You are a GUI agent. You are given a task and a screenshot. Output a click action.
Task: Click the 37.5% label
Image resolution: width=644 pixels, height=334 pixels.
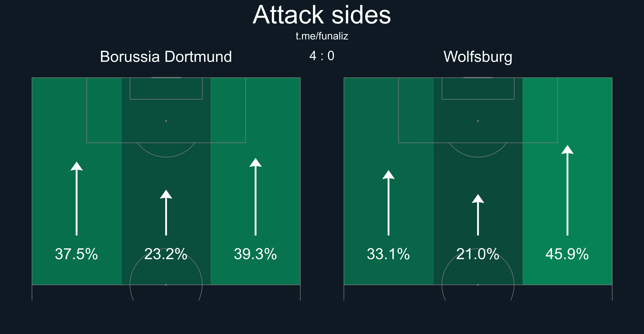pyautogui.click(x=77, y=254)
